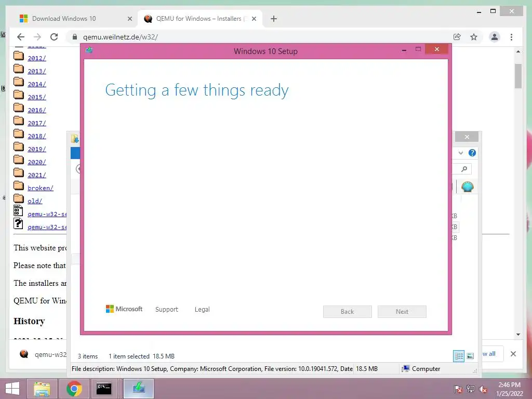Image resolution: width=532 pixels, height=399 pixels.
Task: Click the Computer zone in Explorer status bar
Action: click(x=421, y=369)
